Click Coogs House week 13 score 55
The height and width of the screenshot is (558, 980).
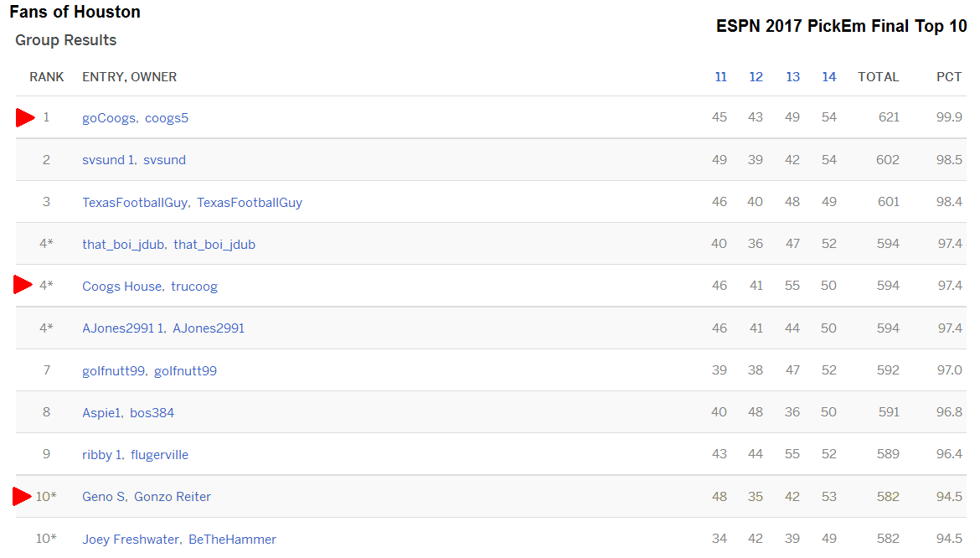click(792, 286)
